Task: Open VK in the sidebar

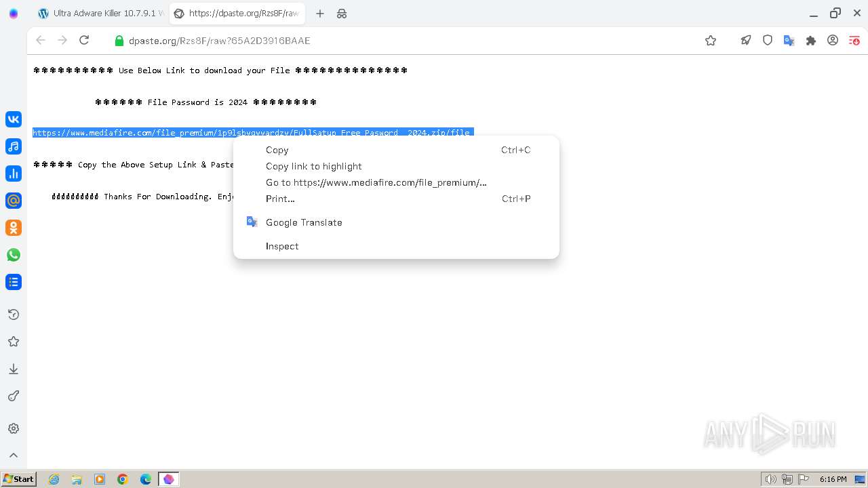Action: pyautogui.click(x=14, y=119)
